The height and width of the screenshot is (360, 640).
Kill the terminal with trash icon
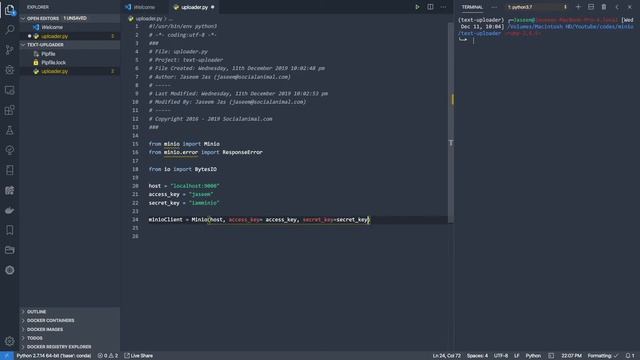604,7
